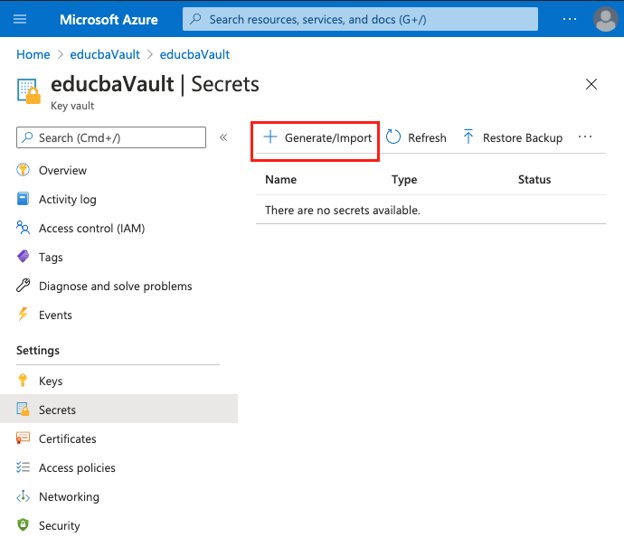Collapse the sidebar with double chevron
624x536 pixels.
tap(224, 138)
